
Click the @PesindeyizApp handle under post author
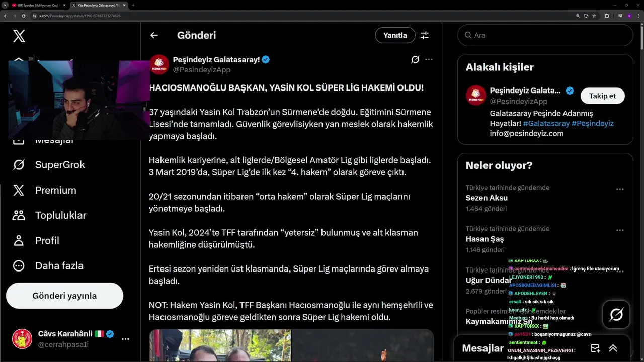[x=201, y=70]
